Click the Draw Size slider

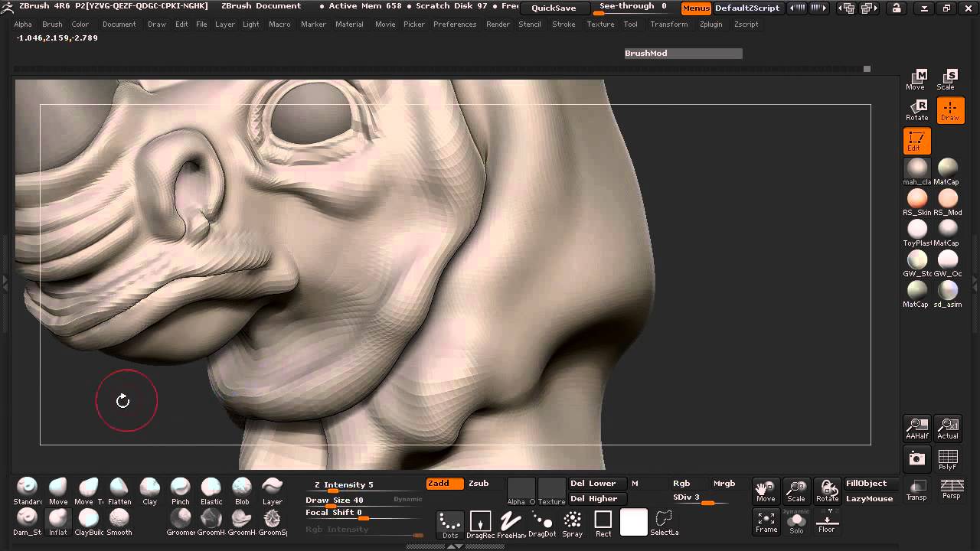pos(364,500)
